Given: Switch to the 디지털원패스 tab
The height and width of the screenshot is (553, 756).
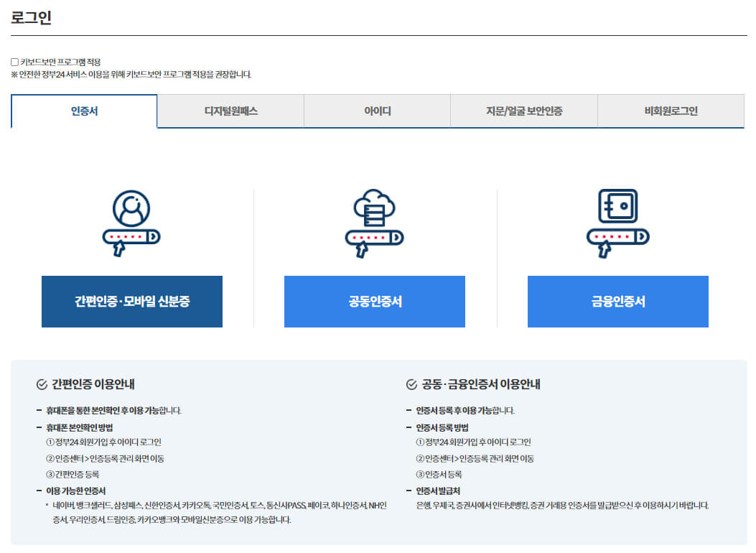Looking at the screenshot, I should click(230, 111).
